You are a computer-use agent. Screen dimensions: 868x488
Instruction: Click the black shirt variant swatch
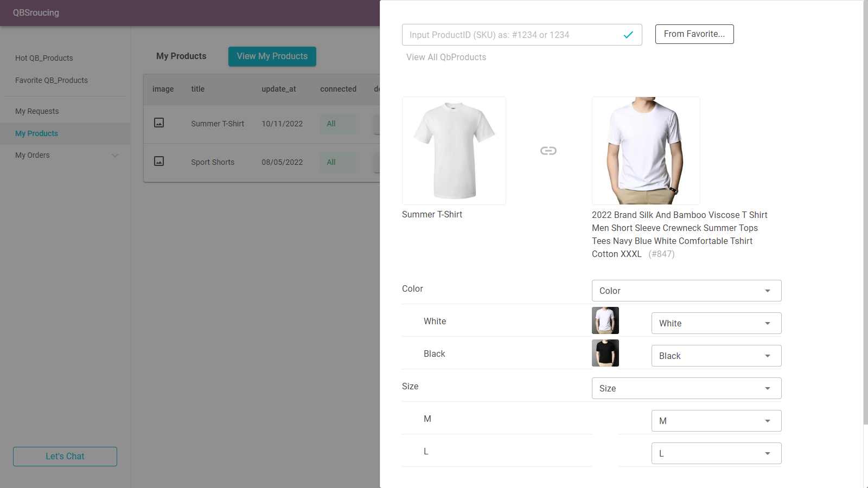pos(605,353)
